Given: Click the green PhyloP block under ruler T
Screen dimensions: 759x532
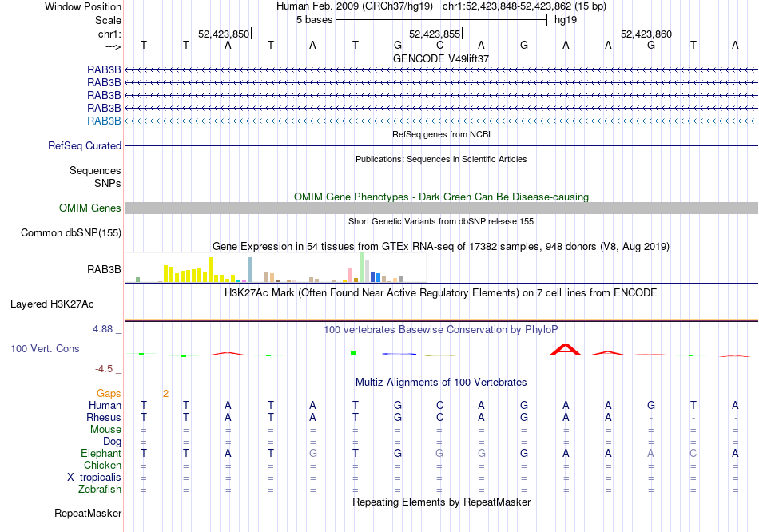Looking at the screenshot, I should tap(353, 352).
